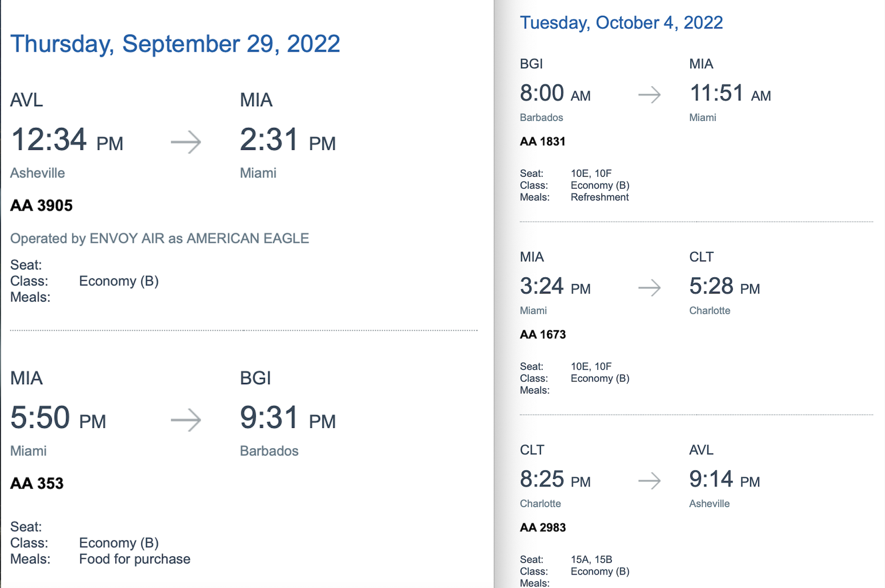This screenshot has width=885, height=588.
Task: Click flight number AA 3905
Action: [41, 205]
